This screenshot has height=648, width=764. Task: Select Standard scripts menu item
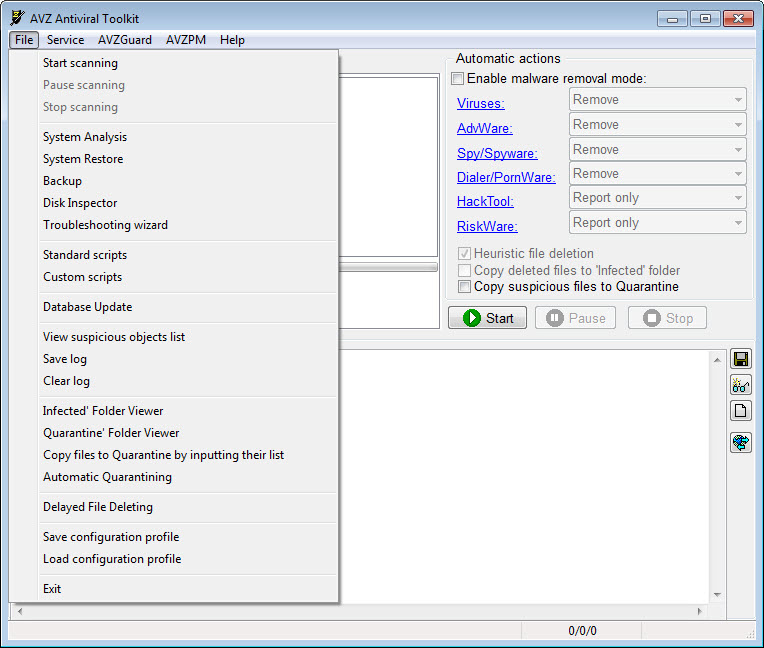pos(188,255)
